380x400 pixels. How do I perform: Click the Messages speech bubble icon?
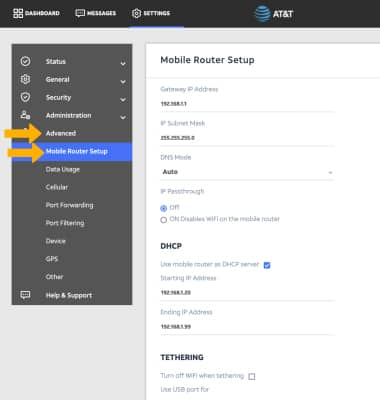(80, 13)
